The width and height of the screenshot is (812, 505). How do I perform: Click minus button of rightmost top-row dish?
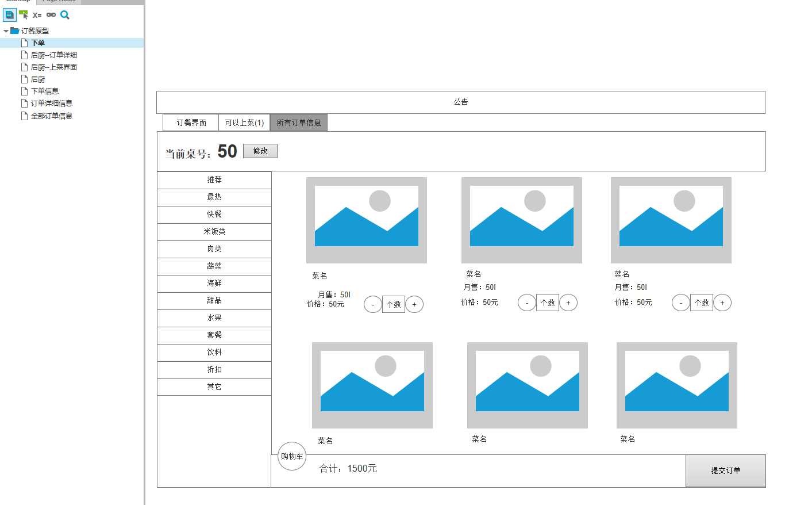click(681, 303)
